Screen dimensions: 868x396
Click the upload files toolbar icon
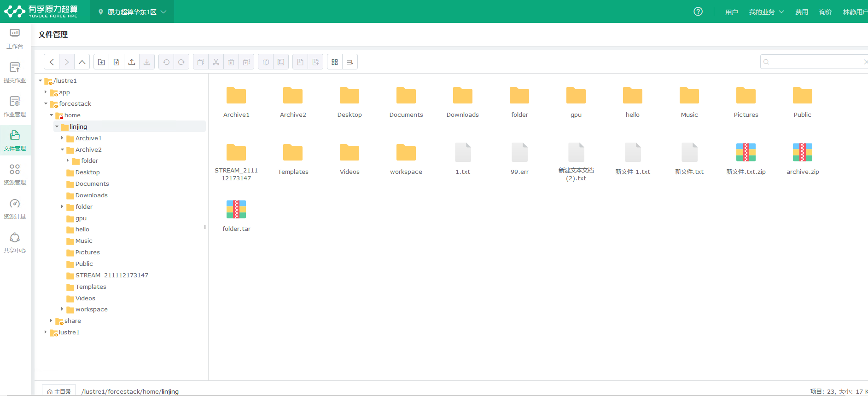click(132, 62)
